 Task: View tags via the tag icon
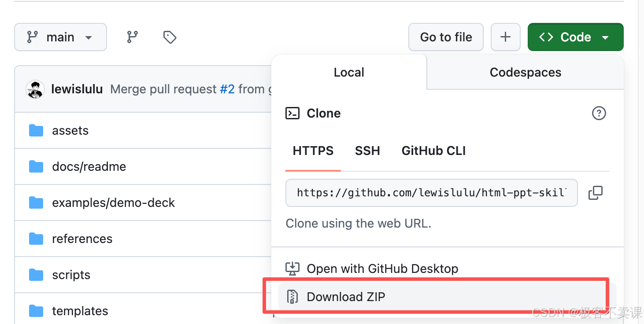170,37
